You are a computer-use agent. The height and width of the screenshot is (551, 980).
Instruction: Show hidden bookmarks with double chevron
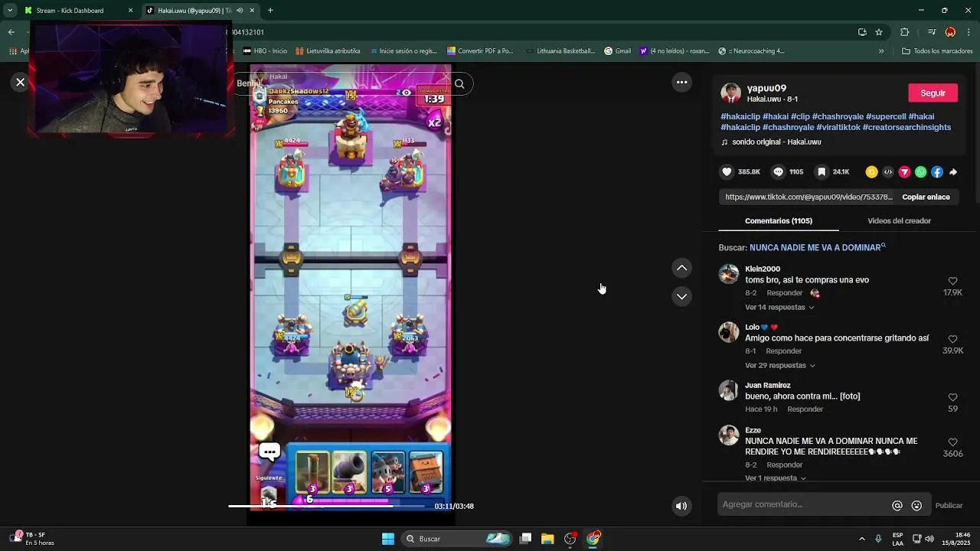pyautogui.click(x=881, y=51)
